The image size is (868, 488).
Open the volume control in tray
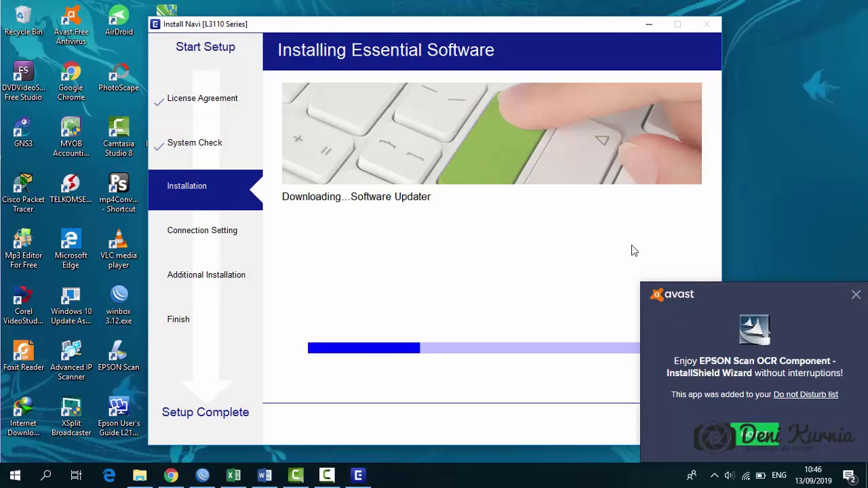click(x=729, y=476)
